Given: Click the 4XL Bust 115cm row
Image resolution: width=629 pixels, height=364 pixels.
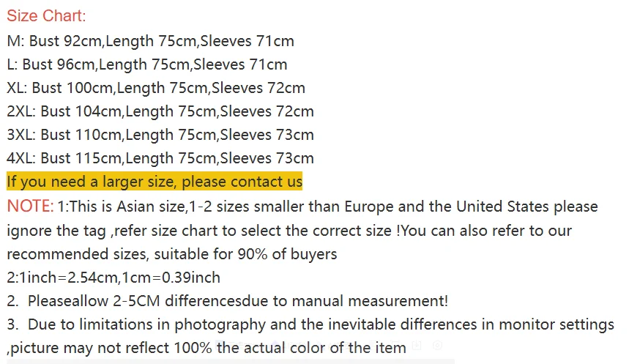Looking at the screenshot, I should pos(160,158).
